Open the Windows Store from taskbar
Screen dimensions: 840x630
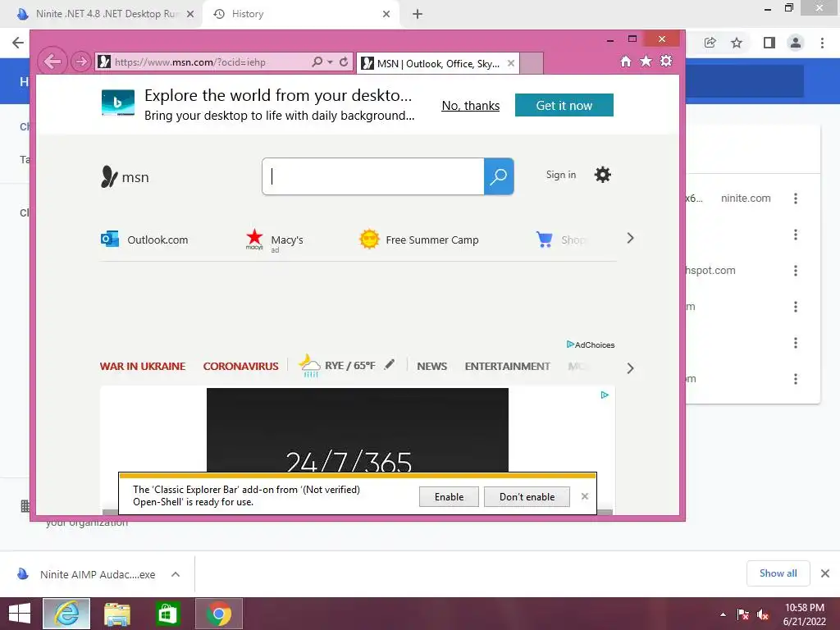[x=167, y=614]
